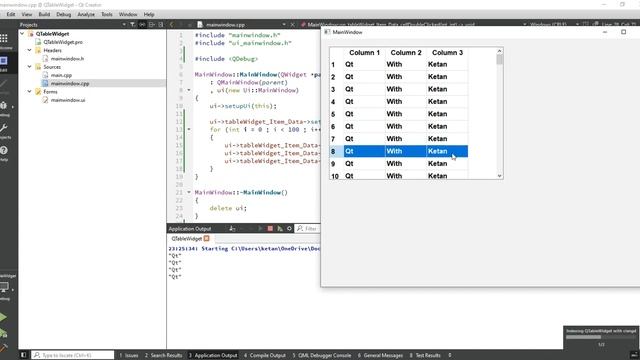Fold the for-loop code block
640x360 pixels.
pyautogui.click(x=189, y=129)
